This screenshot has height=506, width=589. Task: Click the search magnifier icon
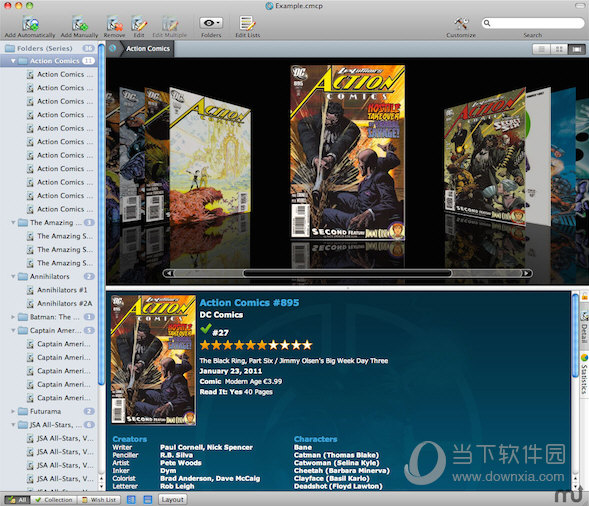pyautogui.click(x=487, y=23)
